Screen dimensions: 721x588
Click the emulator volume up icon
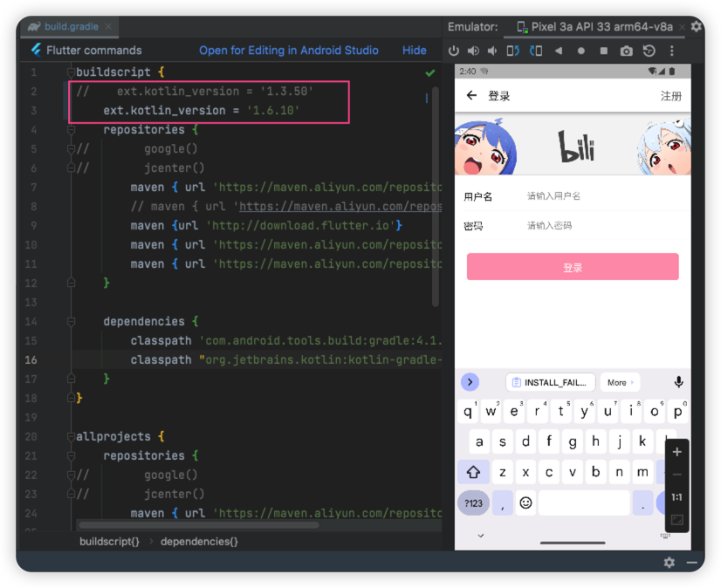(x=473, y=51)
